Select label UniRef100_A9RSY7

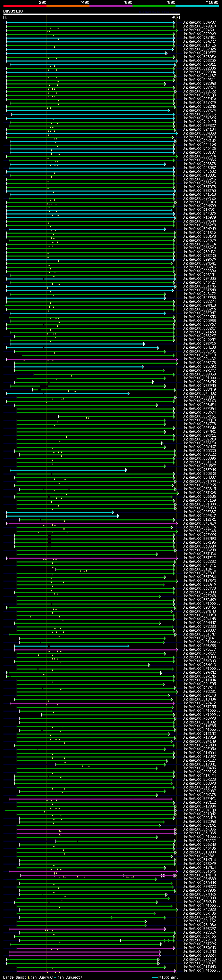coord(199,370)
